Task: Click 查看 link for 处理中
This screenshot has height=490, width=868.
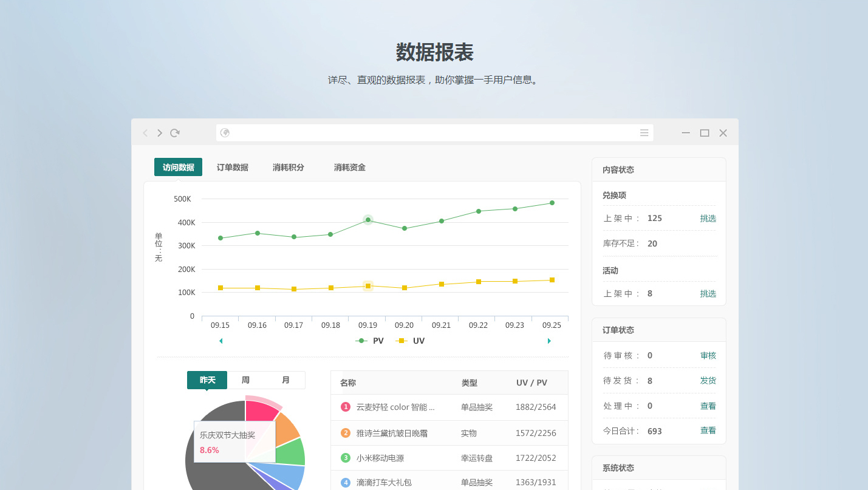Action: coord(708,406)
